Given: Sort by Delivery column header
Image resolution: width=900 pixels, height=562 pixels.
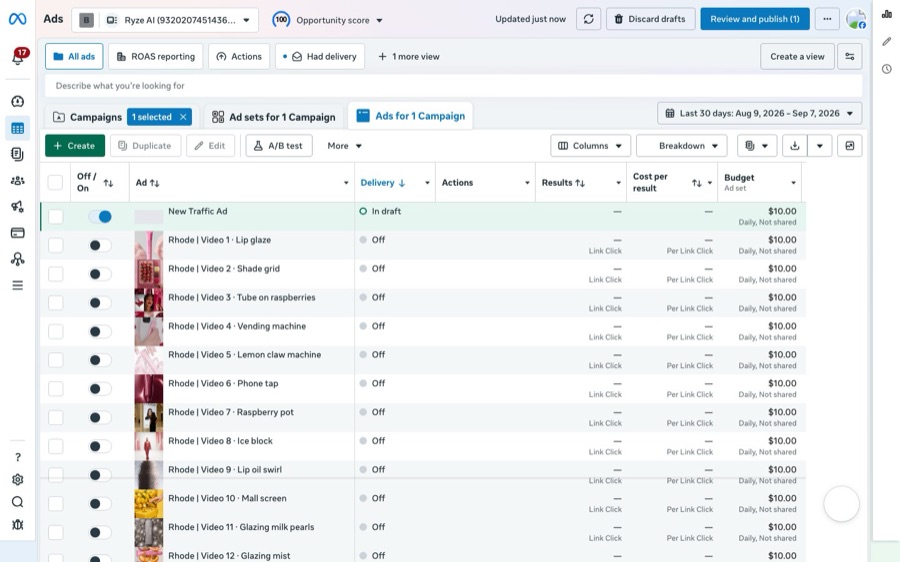Looking at the screenshot, I should (x=383, y=183).
